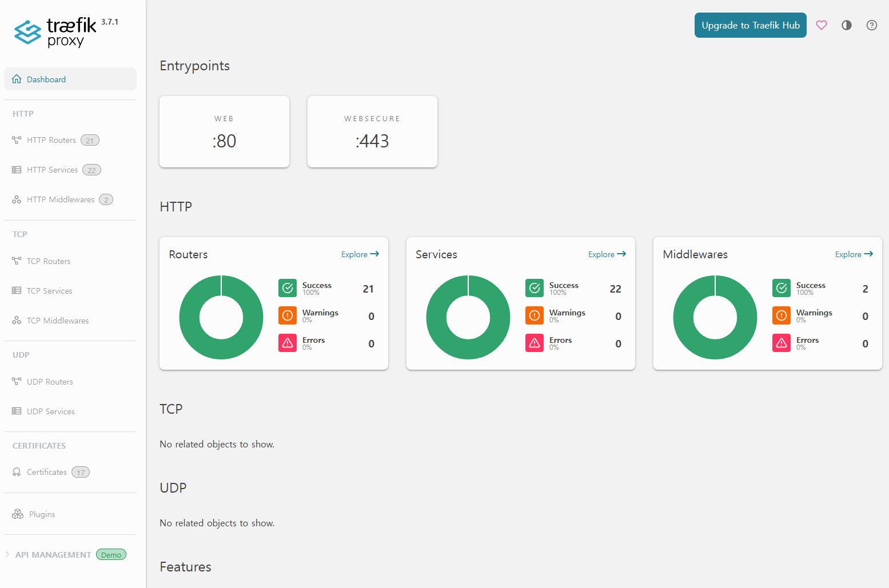Click the HTTP Middlewares sidebar icon
The width and height of the screenshot is (889, 588).
pyautogui.click(x=17, y=199)
